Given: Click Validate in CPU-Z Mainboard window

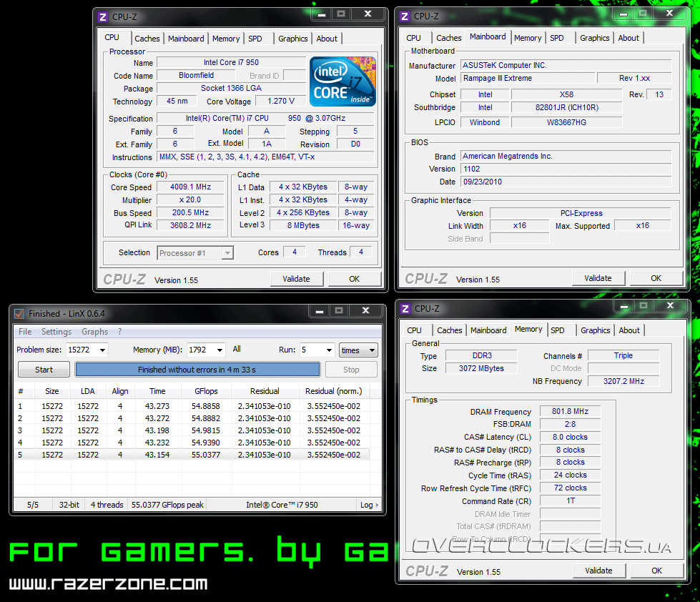Looking at the screenshot, I should coord(598,278).
